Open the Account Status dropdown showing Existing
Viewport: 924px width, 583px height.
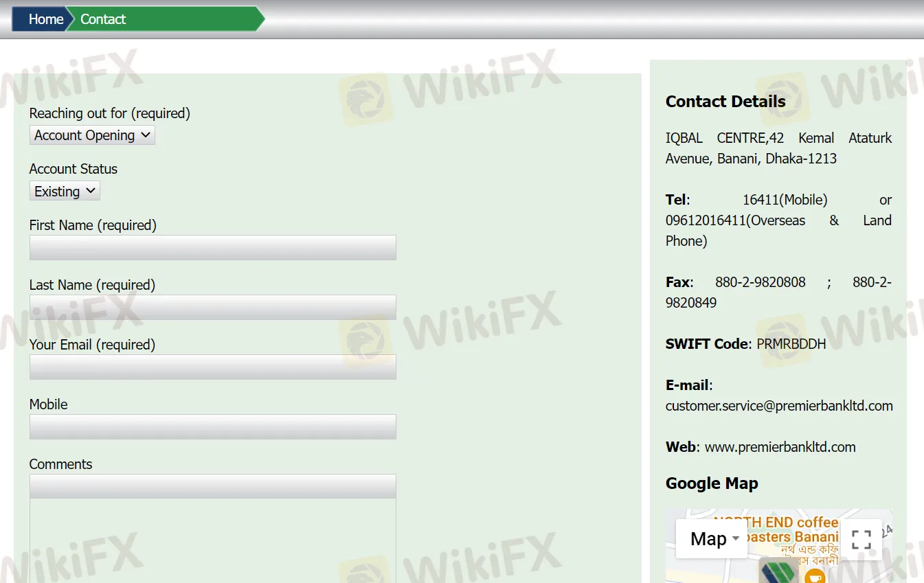click(x=65, y=191)
